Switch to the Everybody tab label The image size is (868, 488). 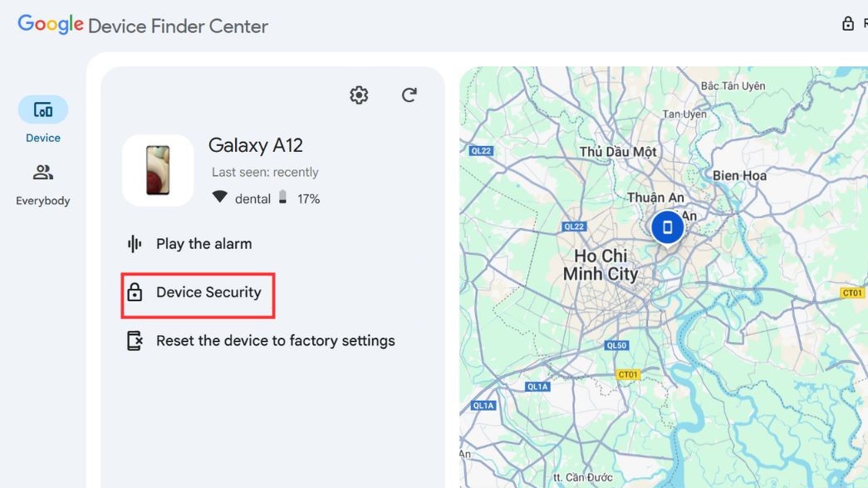click(43, 201)
